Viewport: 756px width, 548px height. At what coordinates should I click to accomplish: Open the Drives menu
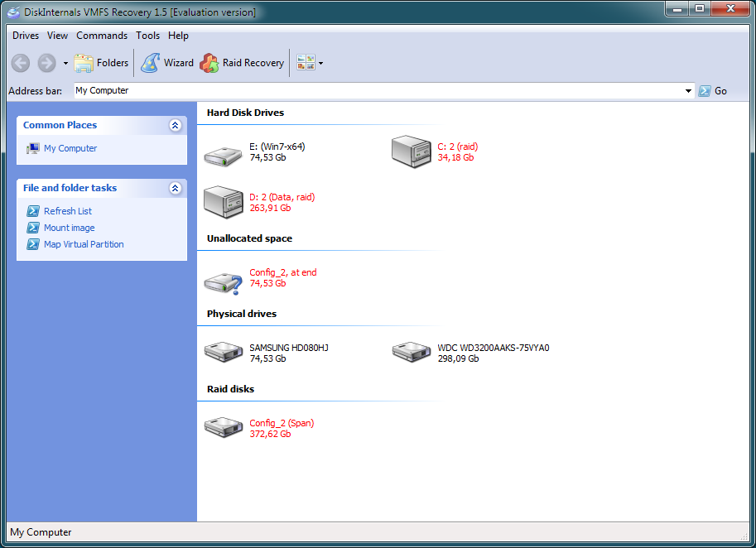pyautogui.click(x=26, y=36)
